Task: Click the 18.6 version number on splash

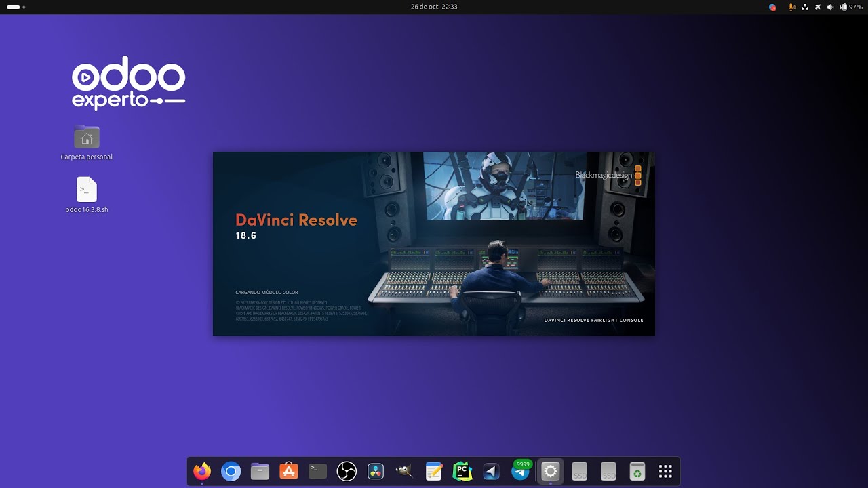Action: 246,236
